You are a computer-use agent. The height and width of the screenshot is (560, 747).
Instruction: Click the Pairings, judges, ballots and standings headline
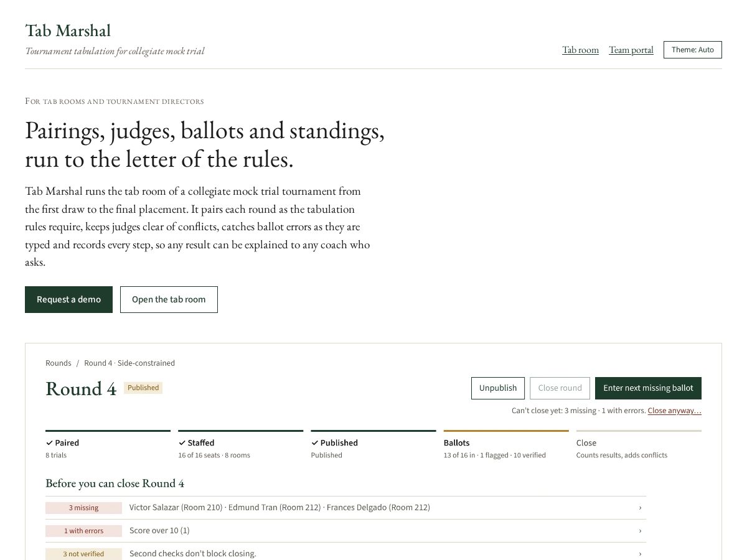[x=205, y=145]
